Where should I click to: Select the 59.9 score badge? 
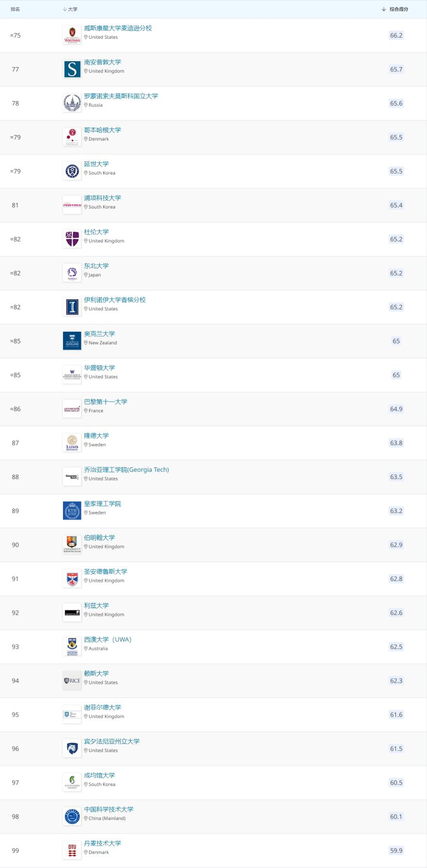[x=396, y=850]
